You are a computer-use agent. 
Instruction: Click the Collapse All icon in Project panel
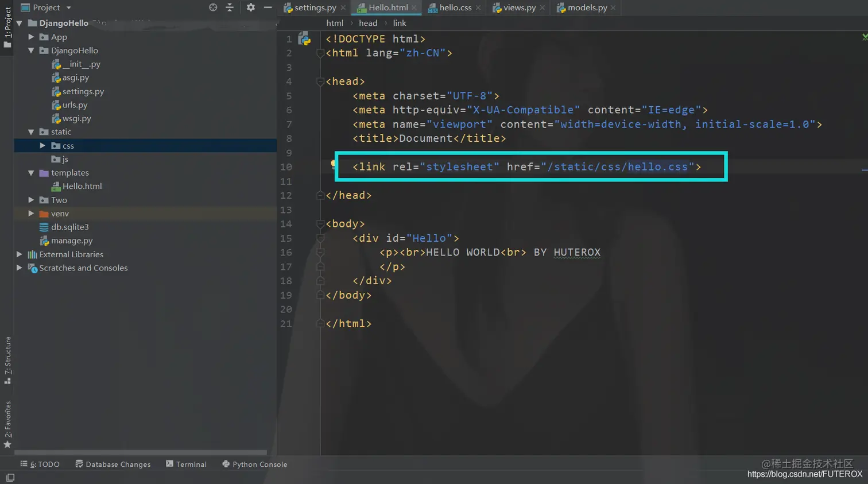coord(230,7)
